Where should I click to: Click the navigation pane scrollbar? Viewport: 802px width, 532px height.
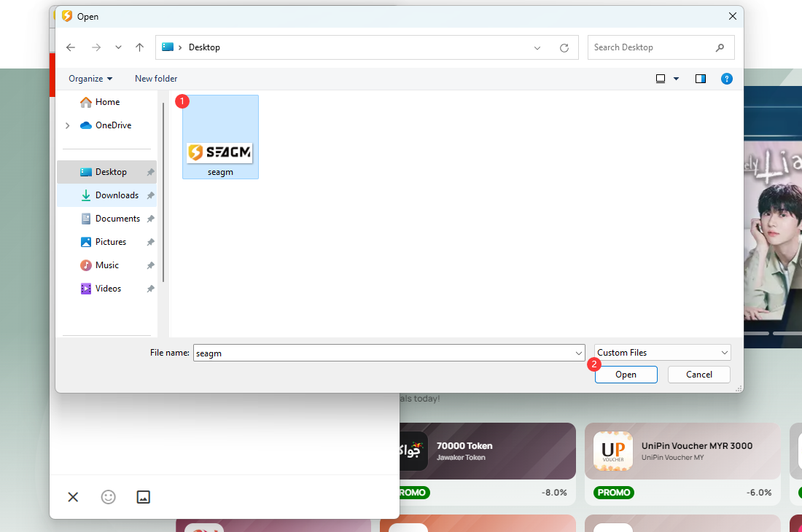pos(163,192)
